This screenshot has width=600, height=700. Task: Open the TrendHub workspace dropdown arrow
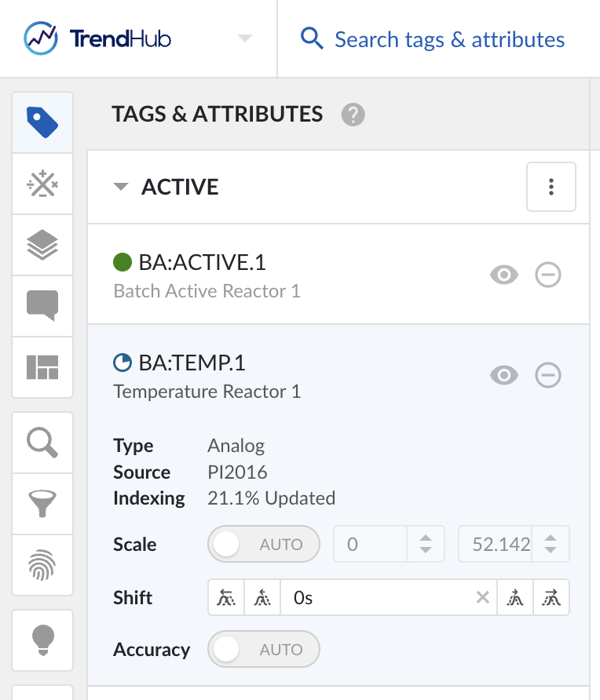[243, 38]
